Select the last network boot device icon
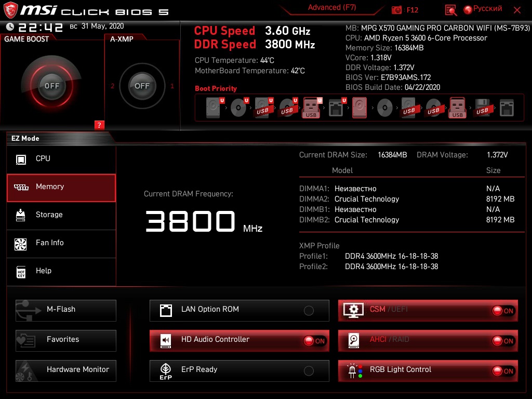The height and width of the screenshot is (399, 532). [x=507, y=108]
